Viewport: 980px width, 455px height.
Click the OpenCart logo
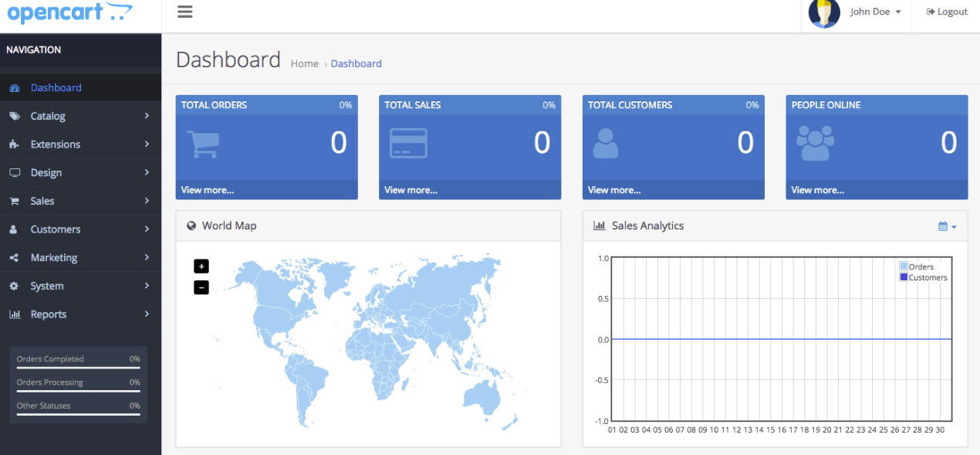[69, 12]
